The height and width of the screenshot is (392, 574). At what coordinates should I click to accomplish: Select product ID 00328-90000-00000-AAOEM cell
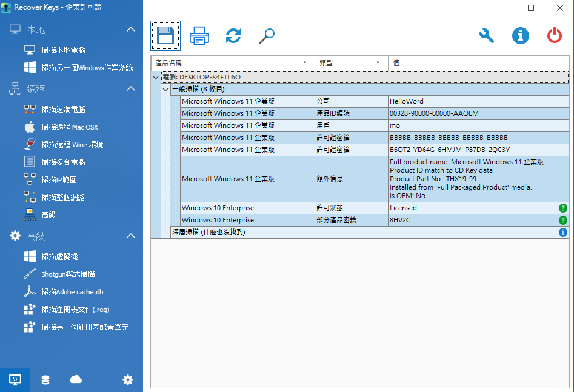coord(478,113)
